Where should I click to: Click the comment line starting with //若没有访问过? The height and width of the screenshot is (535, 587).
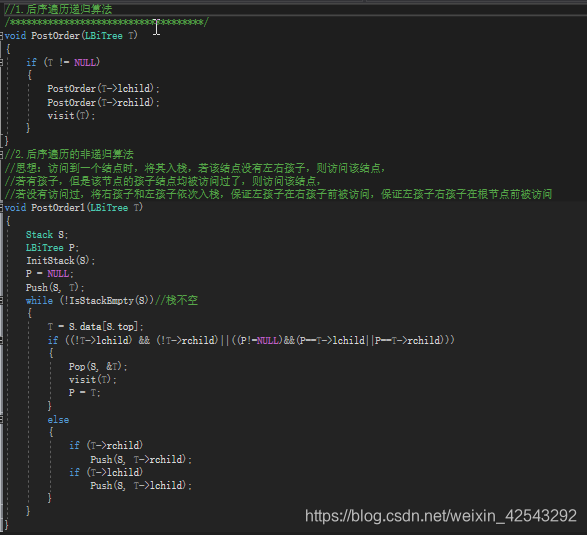coord(278,194)
